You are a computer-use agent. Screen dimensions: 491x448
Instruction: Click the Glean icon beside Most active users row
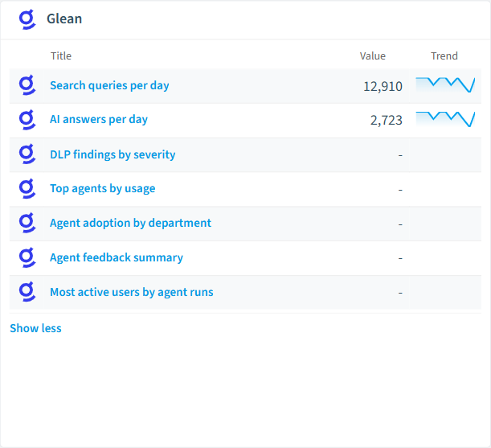coord(27,292)
